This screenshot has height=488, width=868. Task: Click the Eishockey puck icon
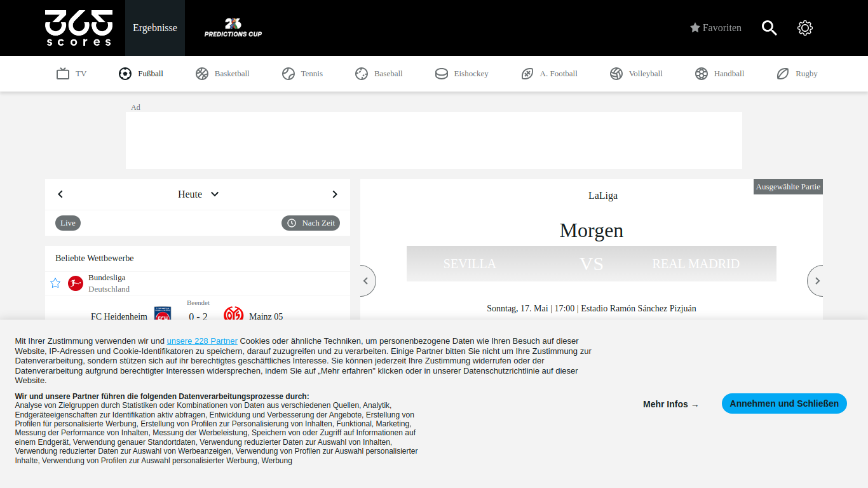point(442,74)
